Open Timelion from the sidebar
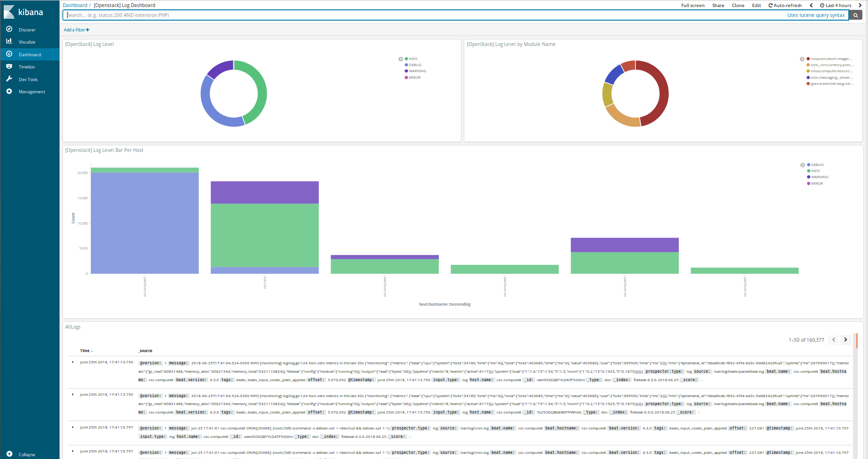The image size is (868, 459). click(26, 67)
